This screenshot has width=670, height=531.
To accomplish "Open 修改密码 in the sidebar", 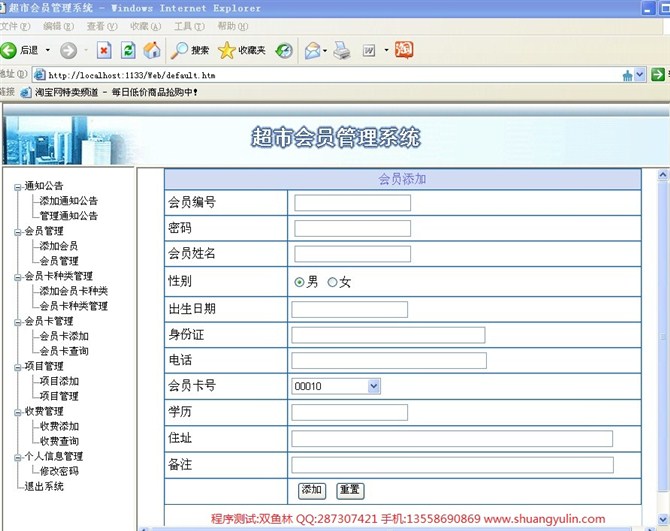I will click(x=59, y=471).
